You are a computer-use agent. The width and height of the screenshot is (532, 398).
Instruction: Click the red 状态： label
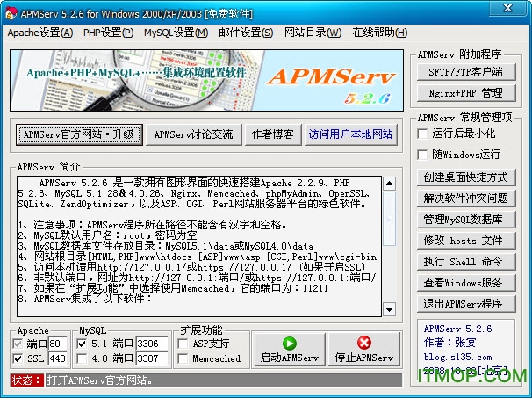pyautogui.click(x=27, y=380)
